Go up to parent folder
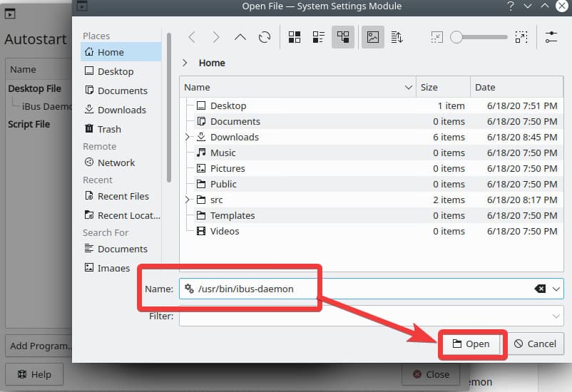Screen dimensions: 572x392 240,38
